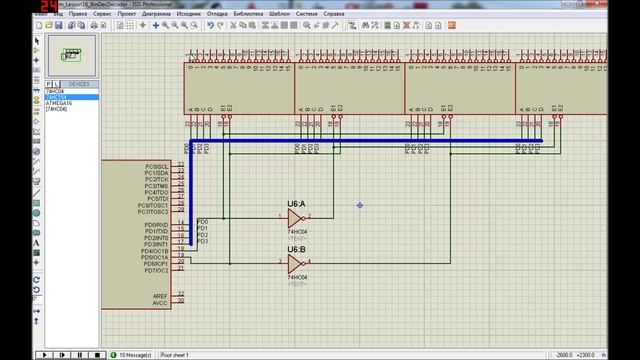Select the Wire label tool

37,70
